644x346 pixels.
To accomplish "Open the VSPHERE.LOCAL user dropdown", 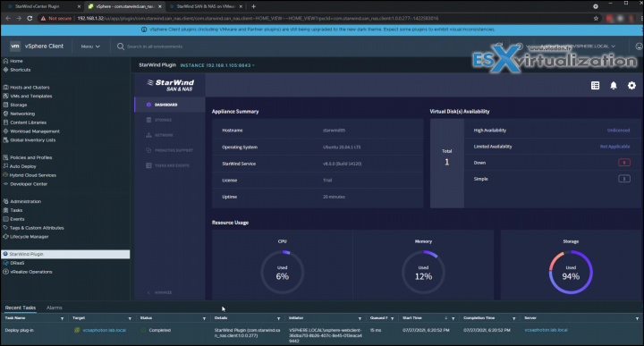I will click(577, 46).
